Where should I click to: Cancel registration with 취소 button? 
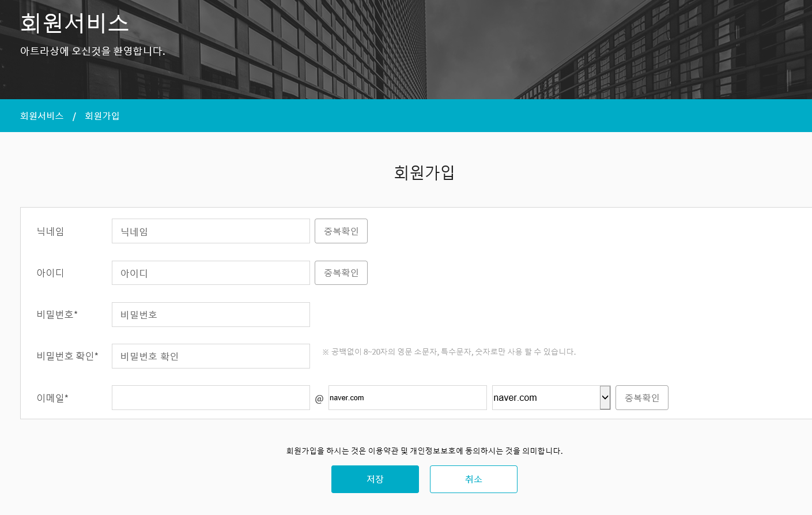pyautogui.click(x=474, y=479)
